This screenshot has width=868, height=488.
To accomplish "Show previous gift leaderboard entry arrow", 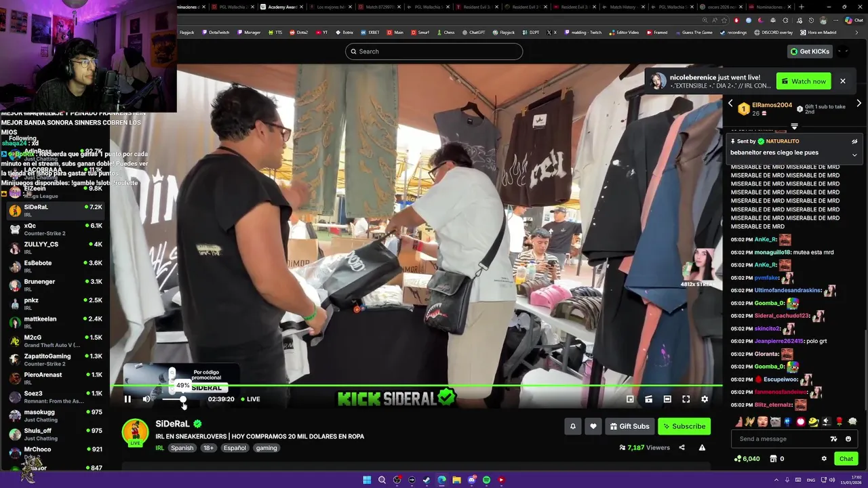I will (x=730, y=104).
